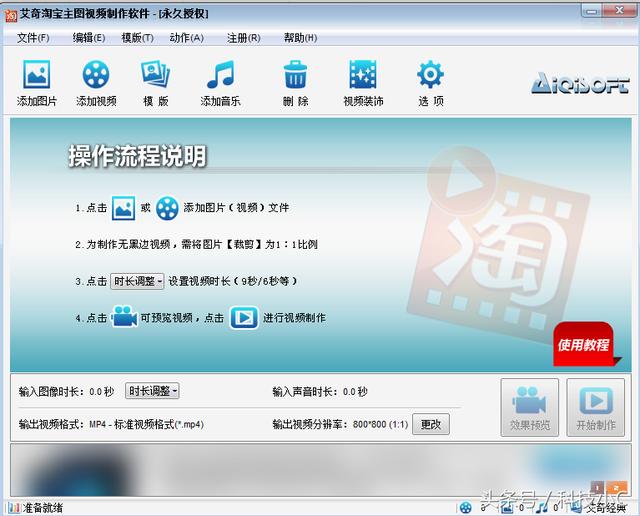Click the film reel icon in status bar
The height and width of the screenshot is (516, 640).
(466, 508)
